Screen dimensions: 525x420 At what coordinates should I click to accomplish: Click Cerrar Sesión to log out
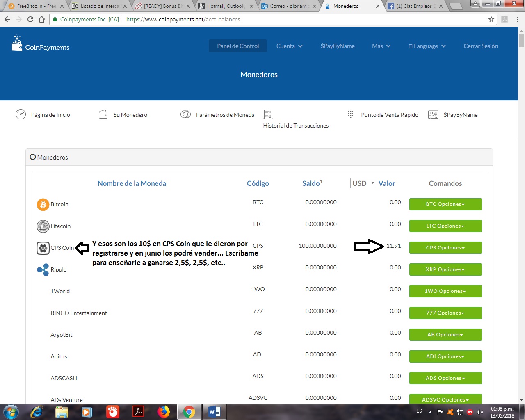click(x=481, y=46)
